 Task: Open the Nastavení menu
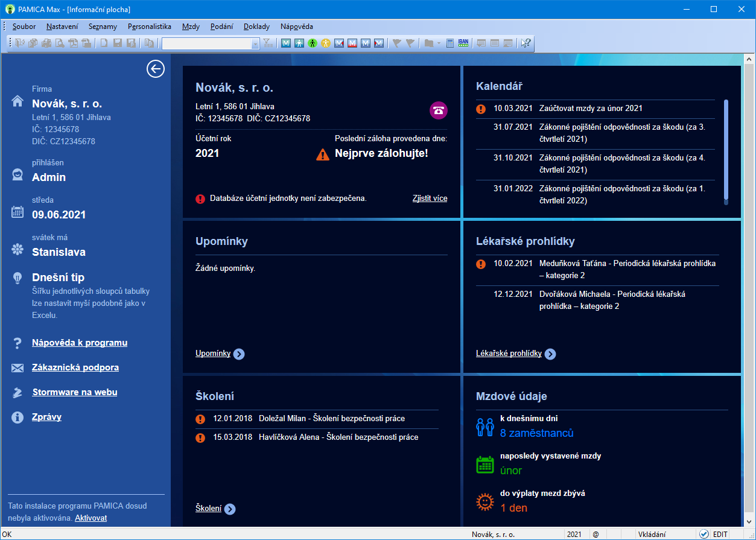click(x=62, y=27)
